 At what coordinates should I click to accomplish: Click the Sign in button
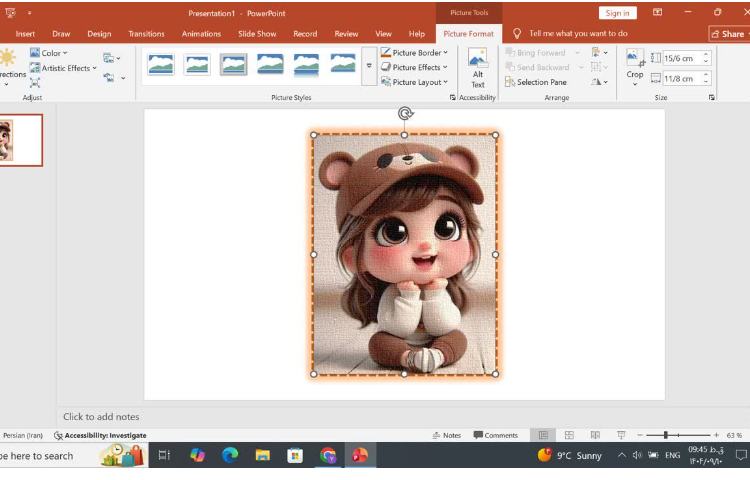617,13
